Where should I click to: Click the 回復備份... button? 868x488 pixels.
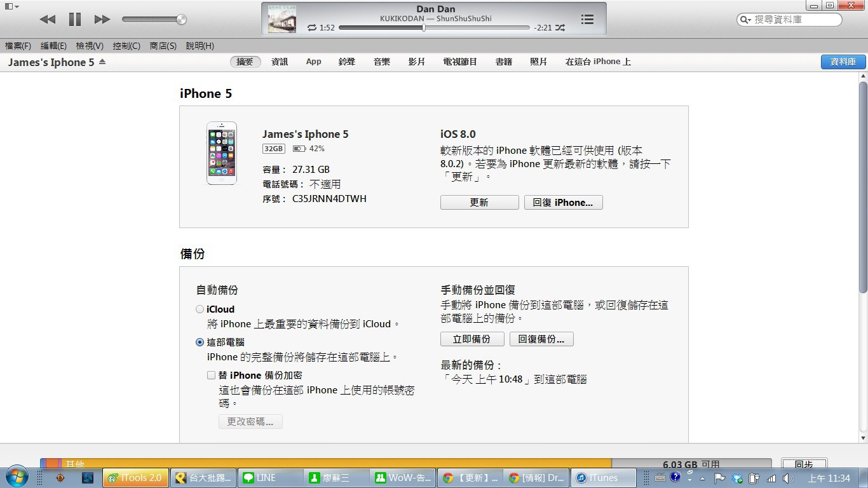click(x=541, y=339)
